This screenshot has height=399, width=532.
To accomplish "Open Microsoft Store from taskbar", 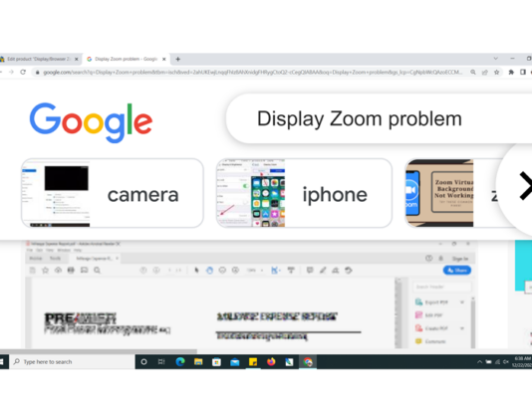I will [x=216, y=362].
